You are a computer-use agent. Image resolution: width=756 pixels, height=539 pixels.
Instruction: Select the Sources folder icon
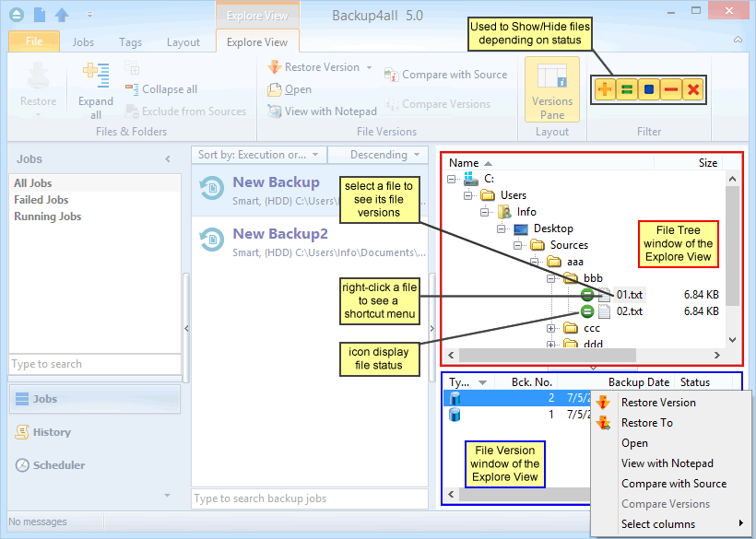click(x=537, y=245)
